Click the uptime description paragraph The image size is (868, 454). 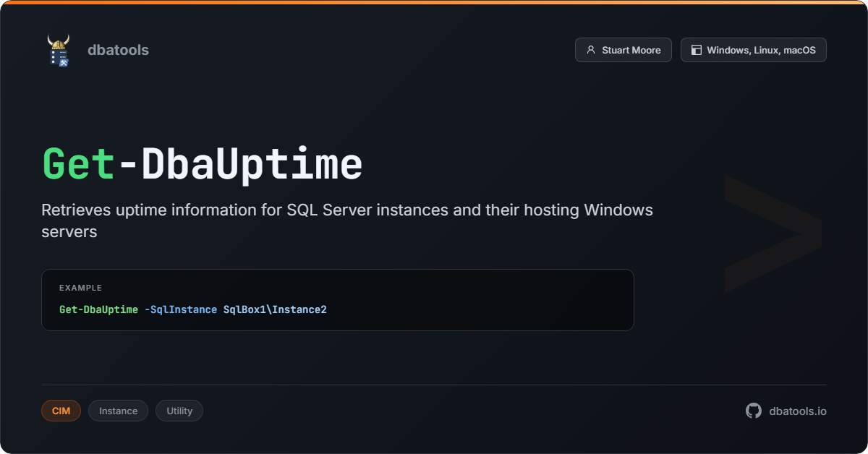coord(347,221)
